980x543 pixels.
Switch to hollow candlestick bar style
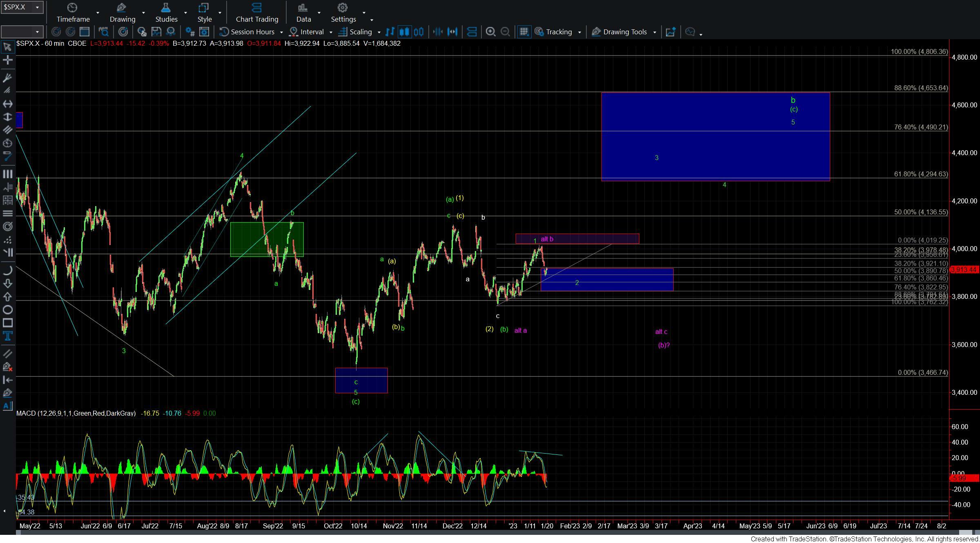point(419,32)
